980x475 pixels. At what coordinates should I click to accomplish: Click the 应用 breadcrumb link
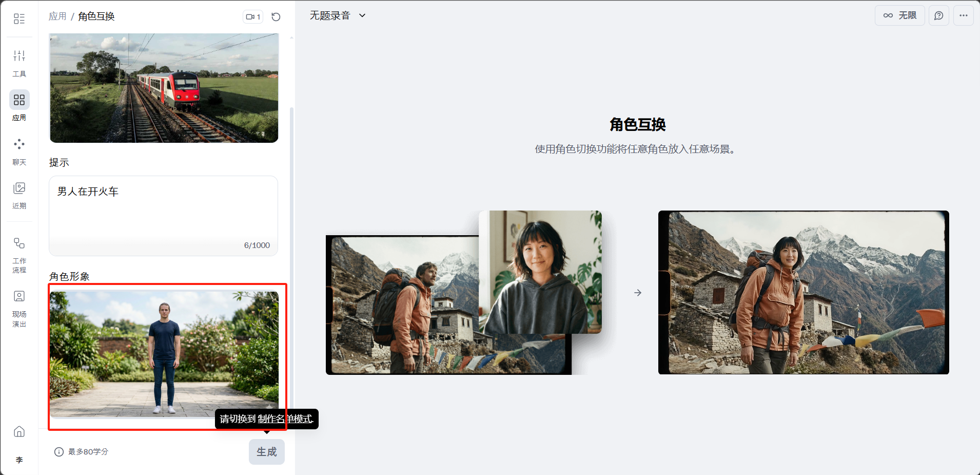[57, 16]
